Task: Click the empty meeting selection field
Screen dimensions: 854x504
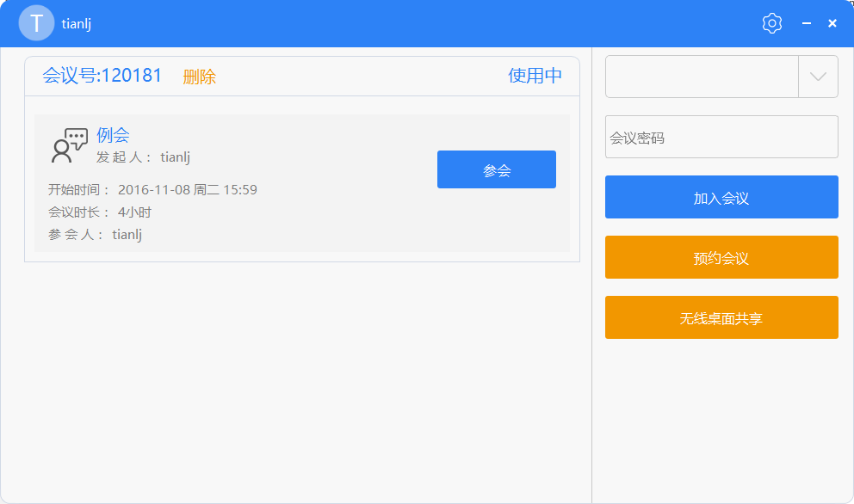Action: (702, 77)
